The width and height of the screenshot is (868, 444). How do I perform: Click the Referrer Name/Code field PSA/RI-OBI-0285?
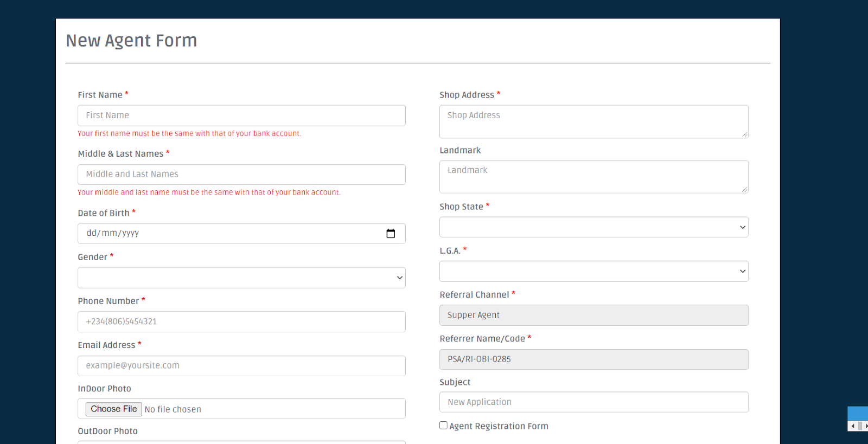pyautogui.click(x=593, y=359)
